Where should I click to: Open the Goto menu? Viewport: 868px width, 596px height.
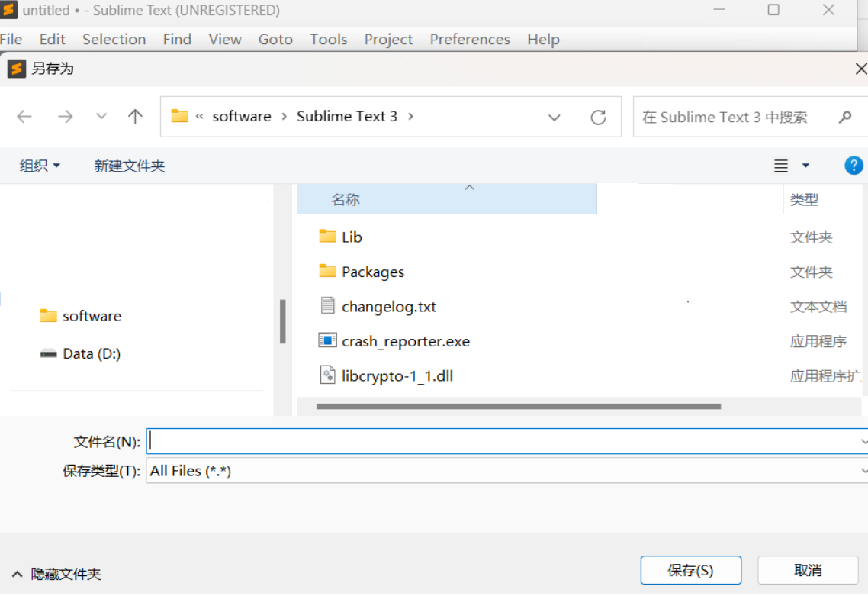click(275, 40)
